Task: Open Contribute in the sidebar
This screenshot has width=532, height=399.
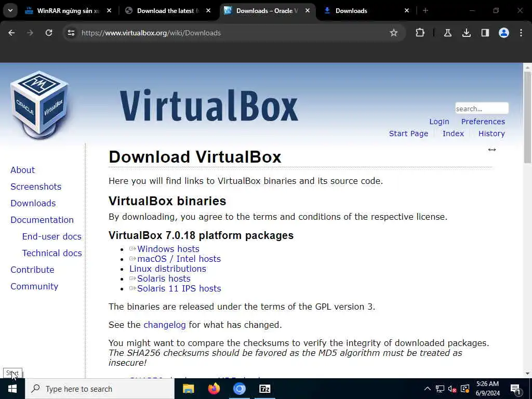Action: coord(32,270)
